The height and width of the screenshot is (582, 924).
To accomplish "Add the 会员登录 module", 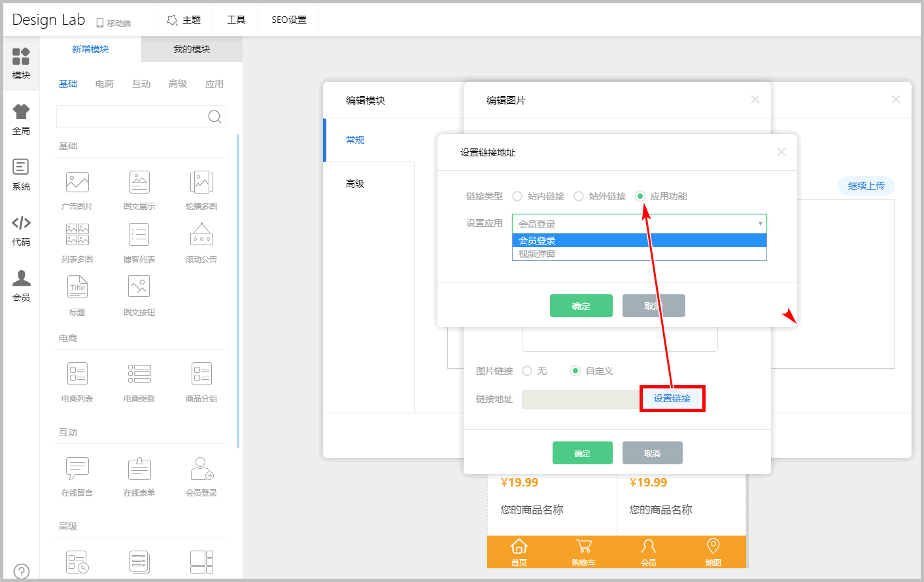I will pyautogui.click(x=201, y=477).
